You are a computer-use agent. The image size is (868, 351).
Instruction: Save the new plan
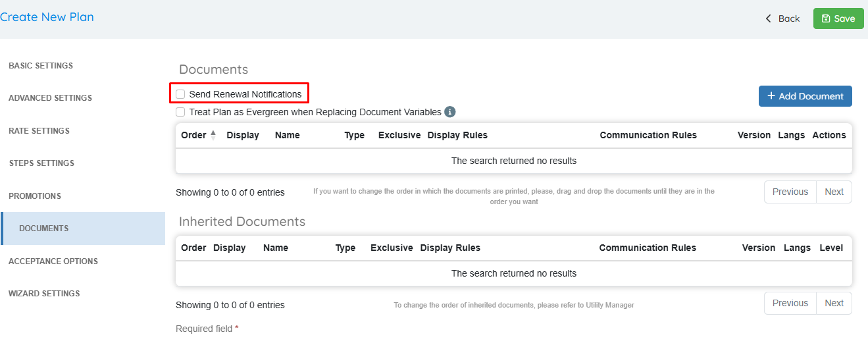pyautogui.click(x=838, y=18)
